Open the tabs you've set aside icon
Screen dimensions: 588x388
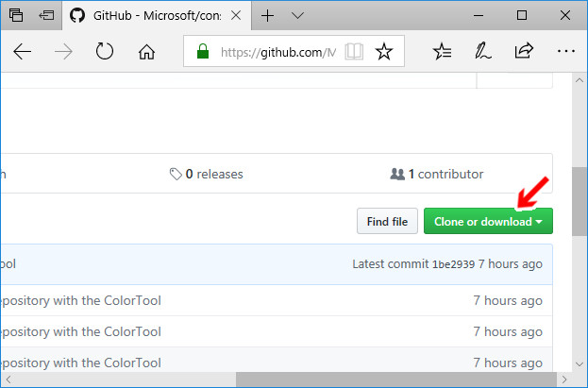tap(16, 15)
